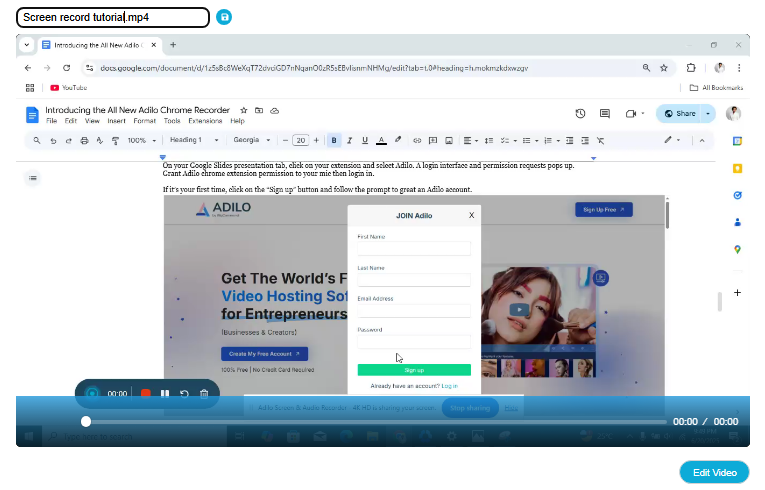This screenshot has width=765, height=490.
Task: Toggle underline formatting
Action: click(x=364, y=141)
